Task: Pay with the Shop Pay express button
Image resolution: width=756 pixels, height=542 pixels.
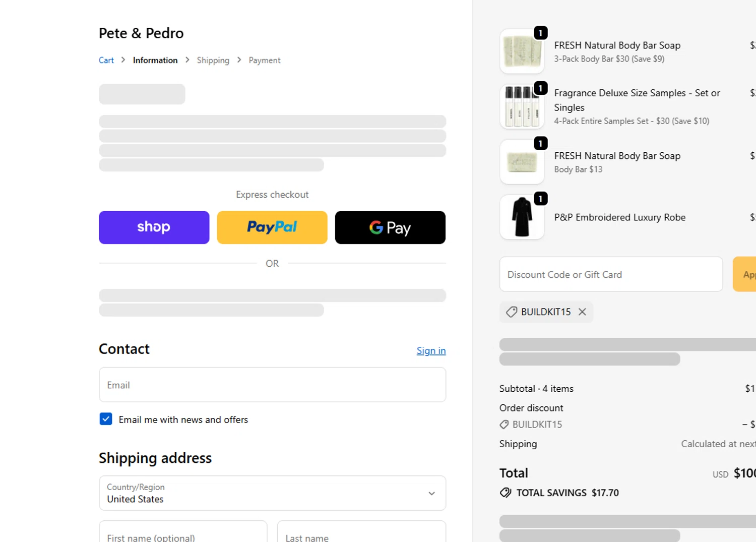Action: click(154, 227)
